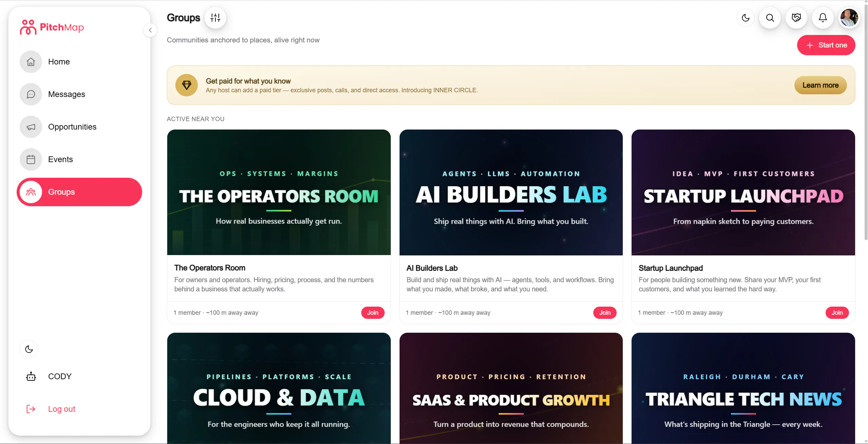
Task: Collapse the sidebar with the chevron
Action: [x=150, y=30]
